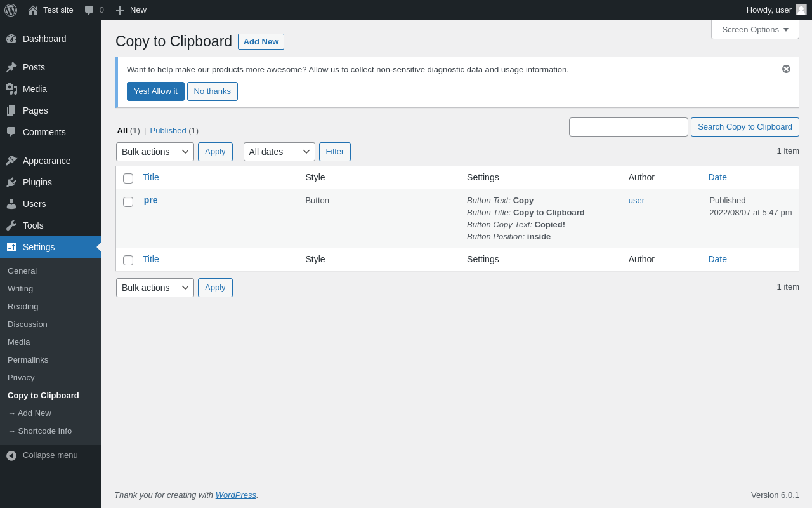The height and width of the screenshot is (508, 812).
Task: Dismiss the diagnostic data notice
Action: click(786, 69)
